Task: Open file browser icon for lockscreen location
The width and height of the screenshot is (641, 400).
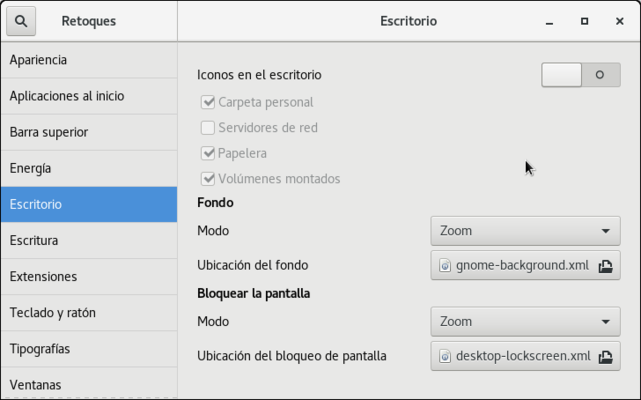Action: (605, 356)
